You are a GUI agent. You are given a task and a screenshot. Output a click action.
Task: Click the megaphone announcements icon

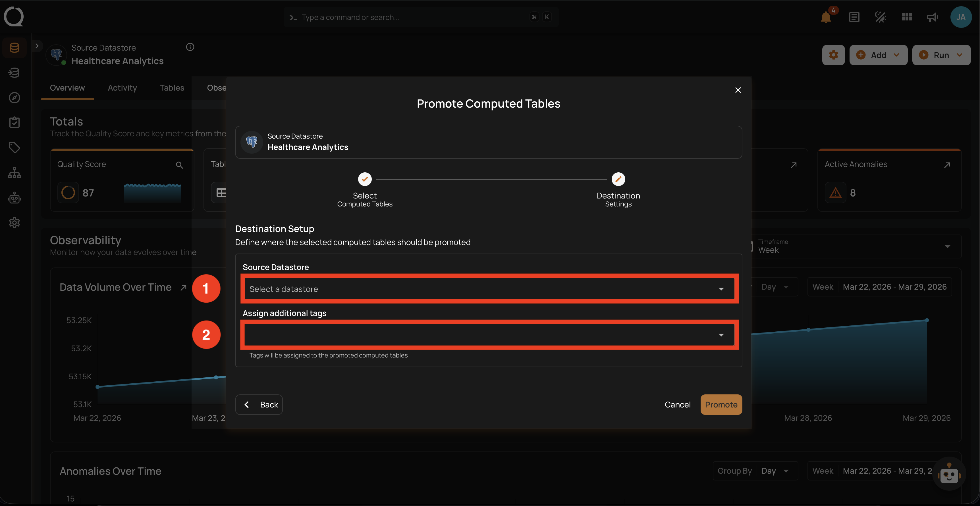(933, 17)
